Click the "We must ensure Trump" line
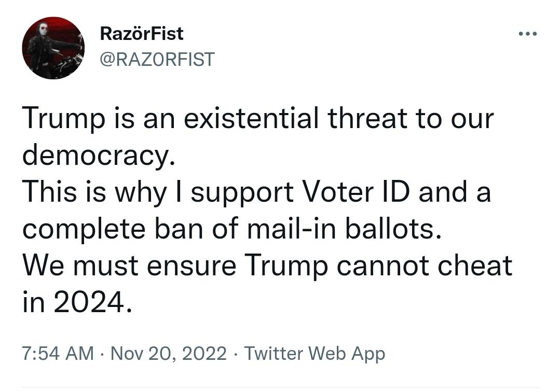Screen dimensions: 560x392 point(267,265)
